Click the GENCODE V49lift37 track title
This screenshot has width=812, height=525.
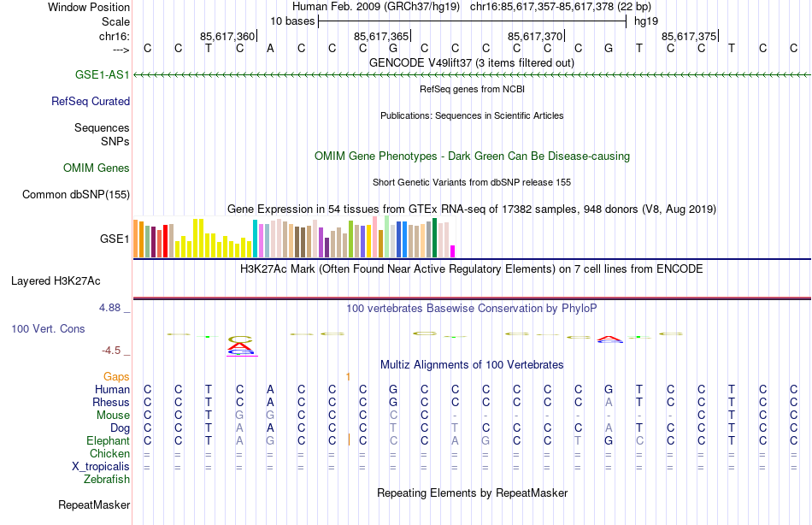tap(472, 62)
